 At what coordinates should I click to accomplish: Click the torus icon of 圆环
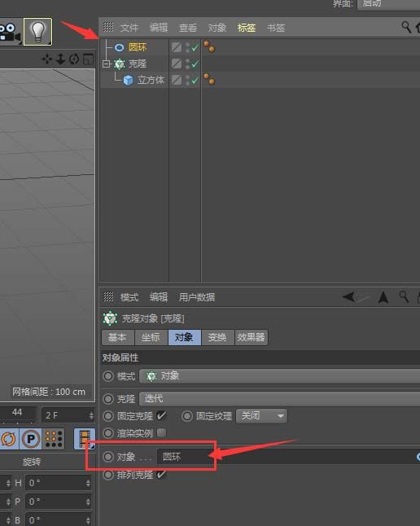click(x=119, y=47)
